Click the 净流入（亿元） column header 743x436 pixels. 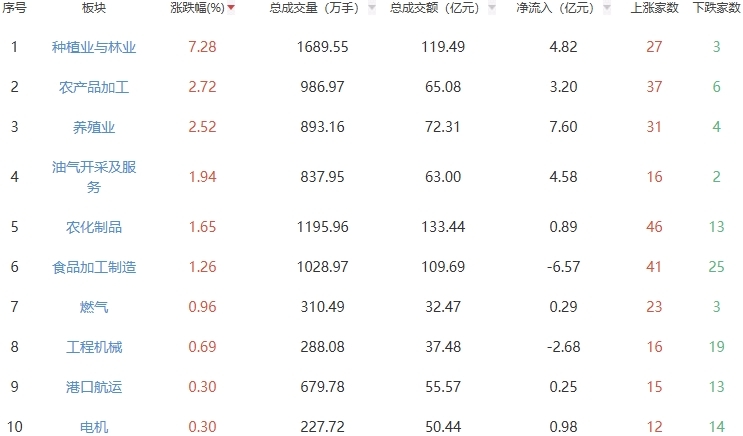click(555, 8)
